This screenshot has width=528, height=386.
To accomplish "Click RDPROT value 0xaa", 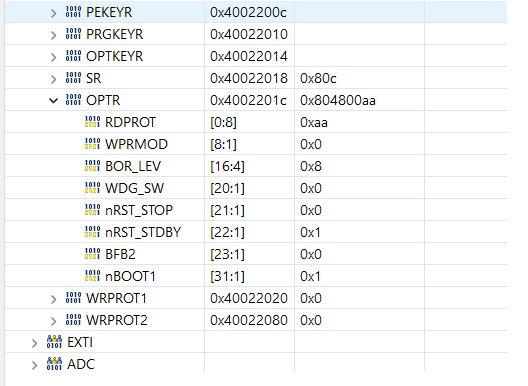I will point(314,122).
